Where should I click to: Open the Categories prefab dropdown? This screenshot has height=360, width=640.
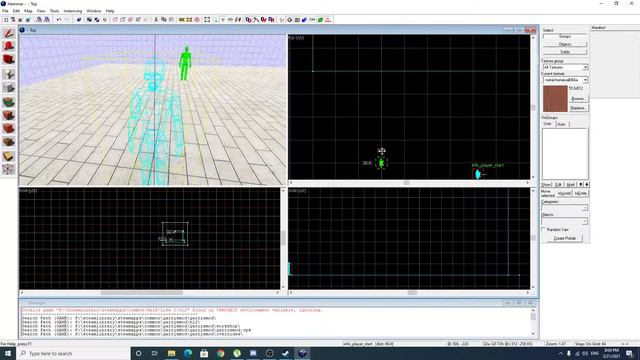(565, 208)
